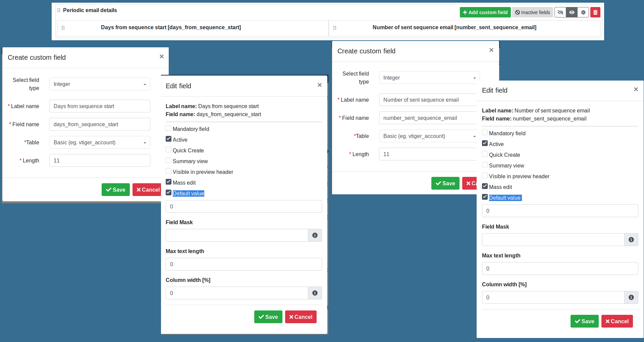Open Inactive fields list
The height and width of the screenshot is (342, 644).
pos(533,12)
